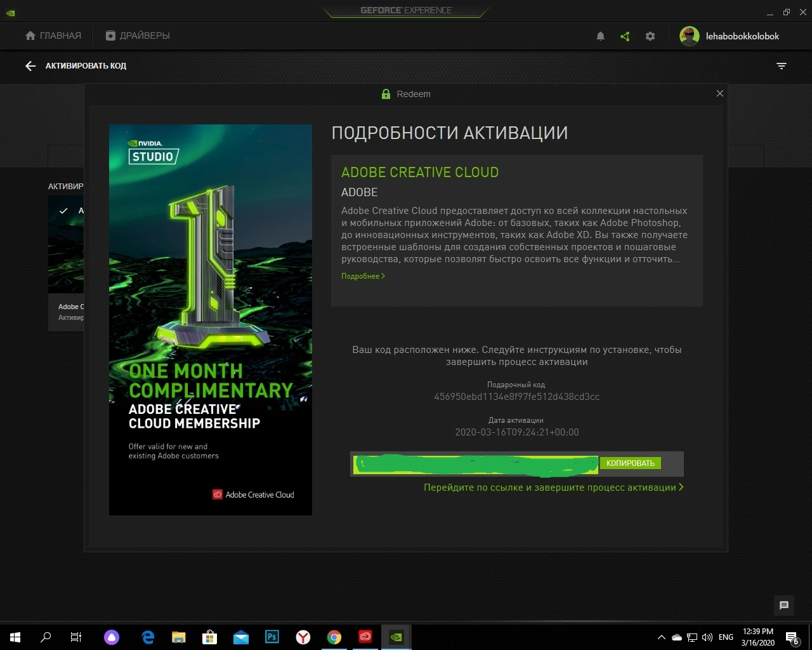Open the Mail app from taskbar
The height and width of the screenshot is (650, 812).
pos(241,637)
